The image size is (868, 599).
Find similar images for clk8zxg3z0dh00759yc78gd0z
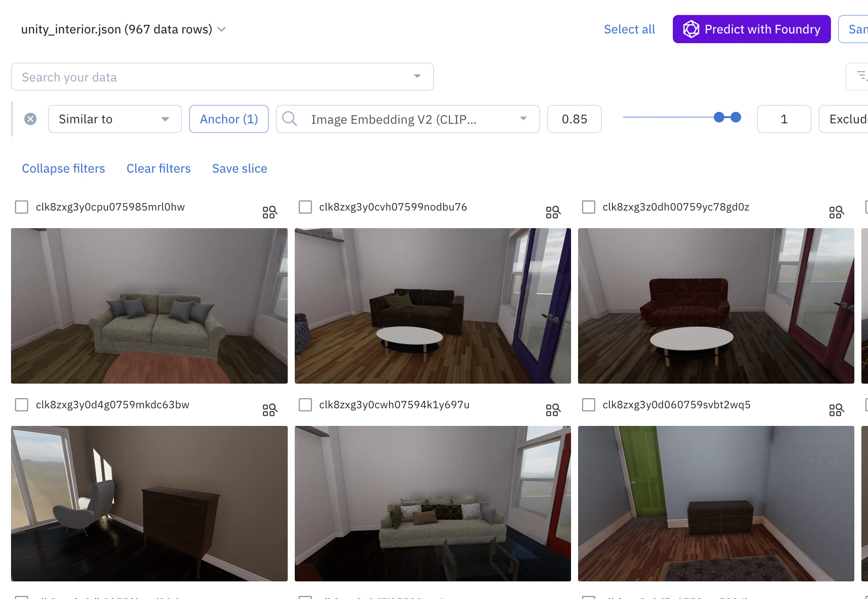(x=836, y=212)
